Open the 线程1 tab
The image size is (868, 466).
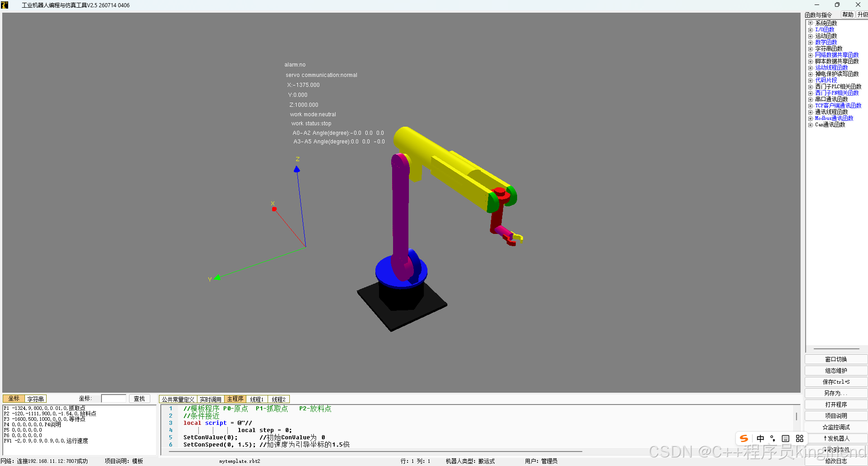pyautogui.click(x=257, y=399)
